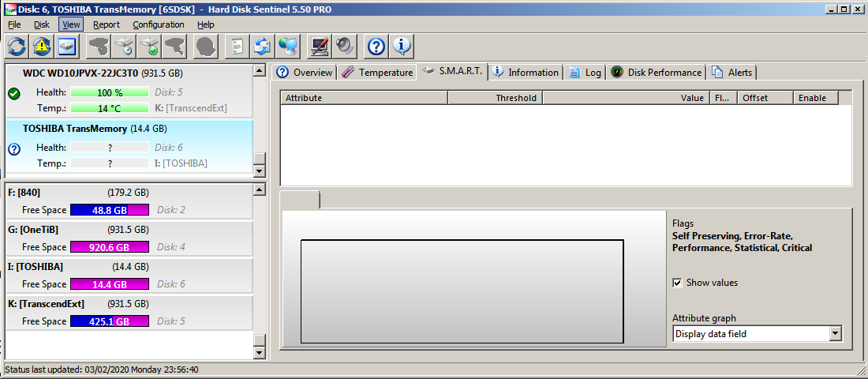Screen dimensions: 868x379
Task: Click the empty attribute graph box
Action: [x=462, y=291]
